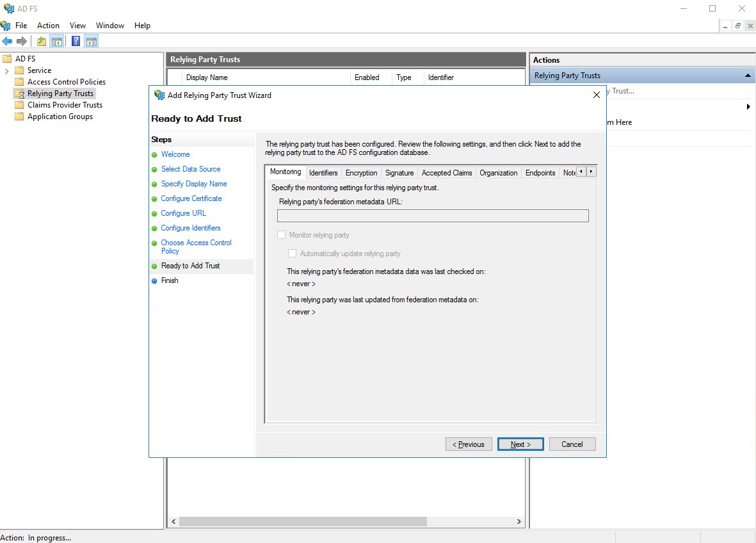
Task: Click the Back arrow in the toolbar
Action: pos(7,42)
